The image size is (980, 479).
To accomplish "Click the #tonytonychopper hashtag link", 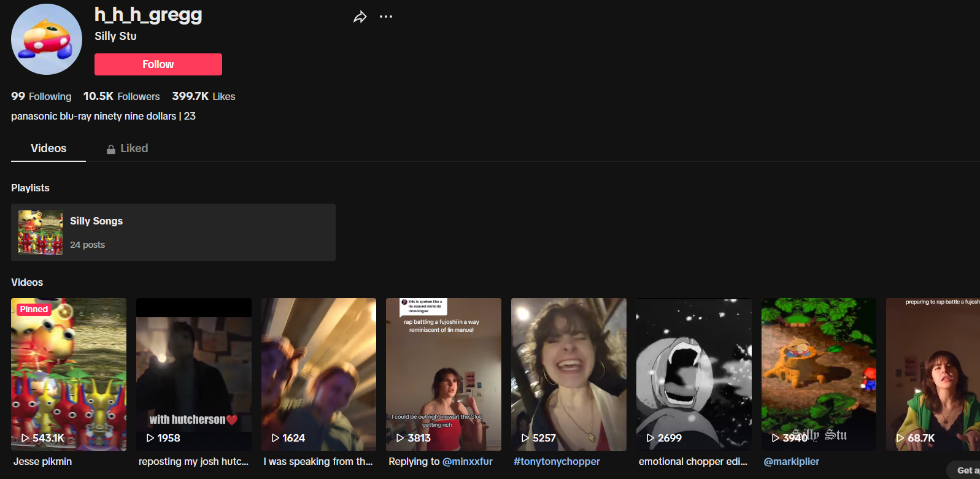I will (557, 461).
